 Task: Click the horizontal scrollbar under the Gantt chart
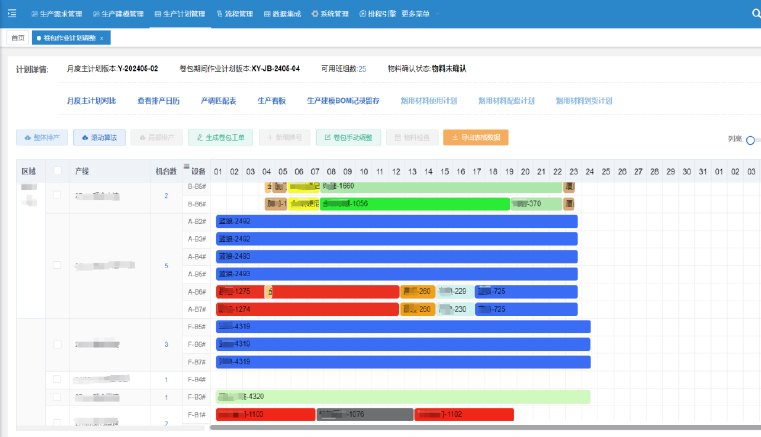pos(485,427)
